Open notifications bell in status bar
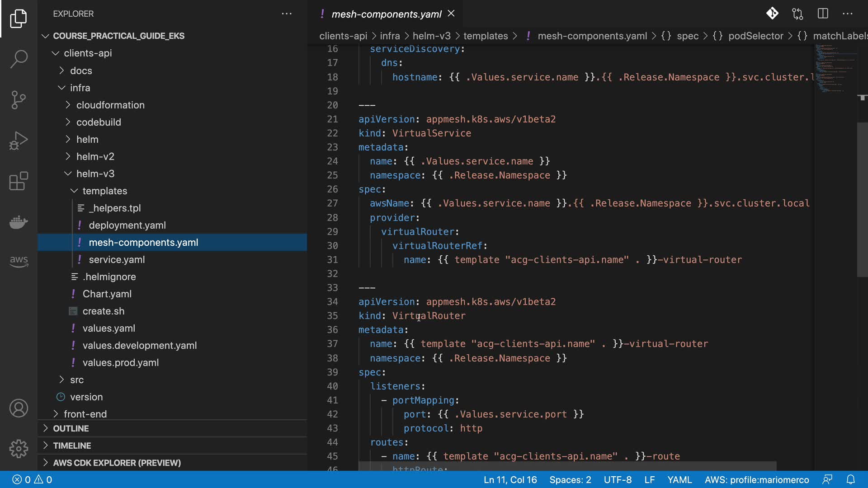The height and width of the screenshot is (488, 868). (x=850, y=479)
